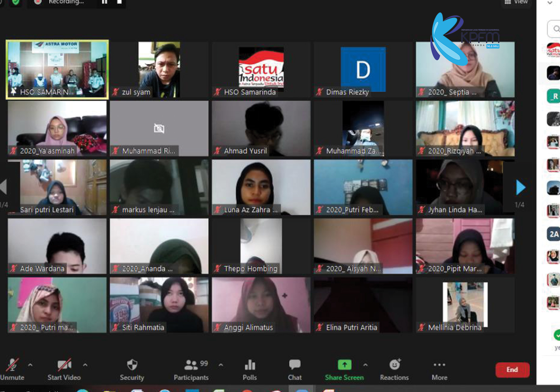Select the HSO Samarinda satu Indonesia tile
The image size is (560, 392).
(261, 69)
